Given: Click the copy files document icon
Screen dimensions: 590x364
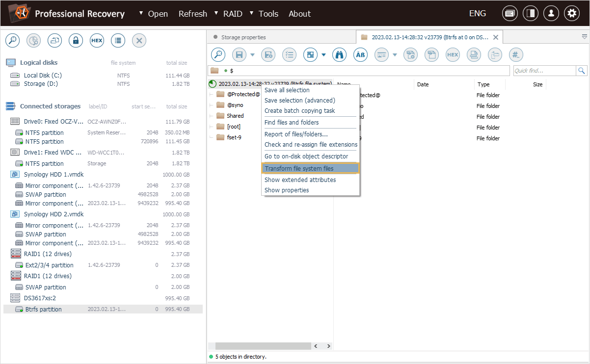Looking at the screenshot, I should click(431, 55).
